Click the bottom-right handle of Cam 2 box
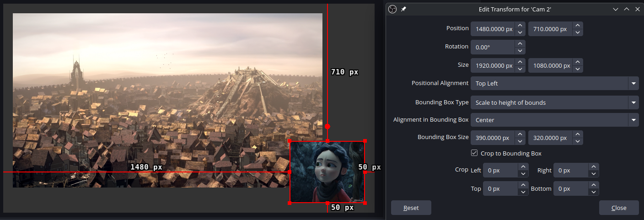Viewport: 644px width, 220px height. 365,202
